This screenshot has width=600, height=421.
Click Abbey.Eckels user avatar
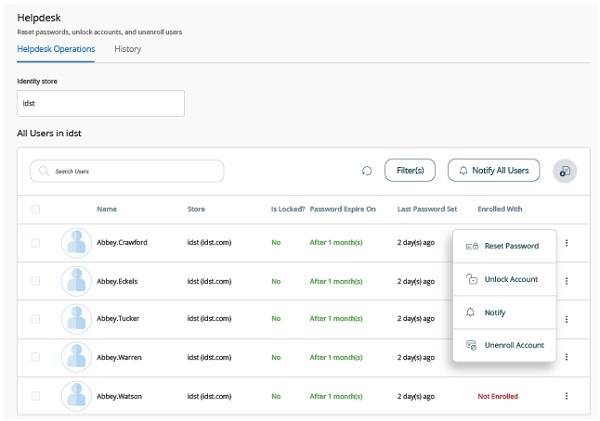pos(76,281)
